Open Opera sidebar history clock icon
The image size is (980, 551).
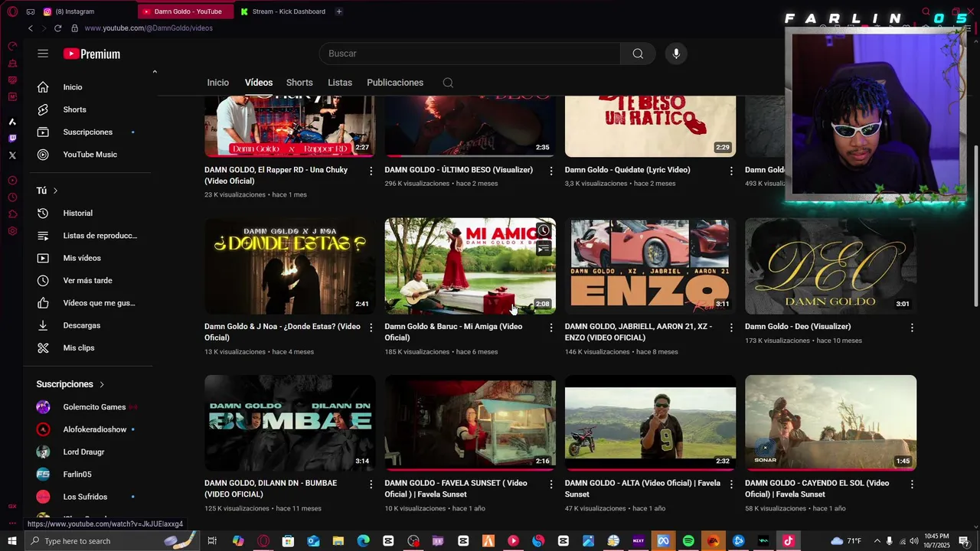click(12, 197)
